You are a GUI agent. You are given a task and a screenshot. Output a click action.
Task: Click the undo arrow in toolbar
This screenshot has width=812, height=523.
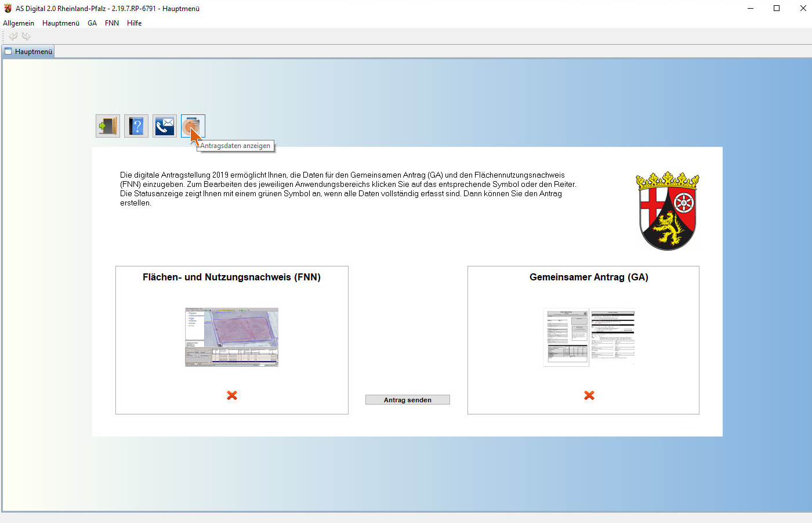click(13, 36)
